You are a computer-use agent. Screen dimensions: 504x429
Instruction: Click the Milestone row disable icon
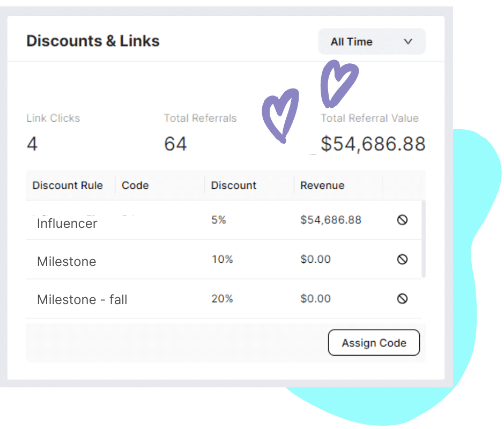[x=402, y=259]
